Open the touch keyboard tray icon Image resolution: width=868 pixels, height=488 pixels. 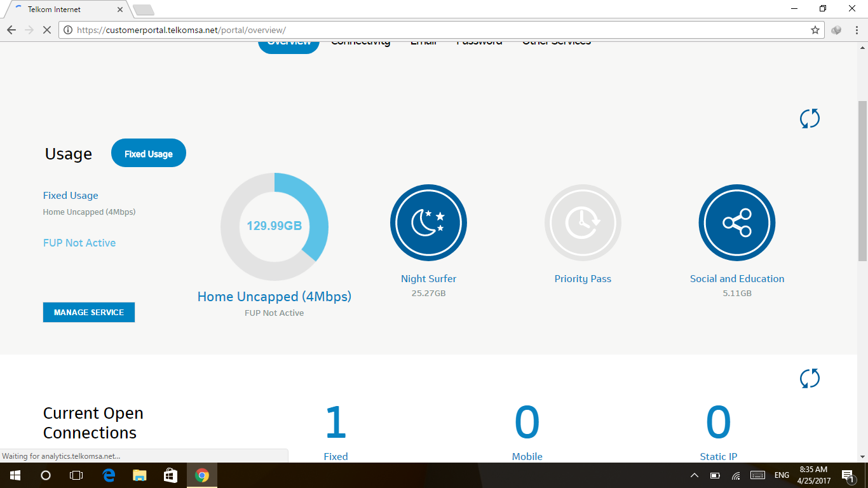(x=757, y=475)
